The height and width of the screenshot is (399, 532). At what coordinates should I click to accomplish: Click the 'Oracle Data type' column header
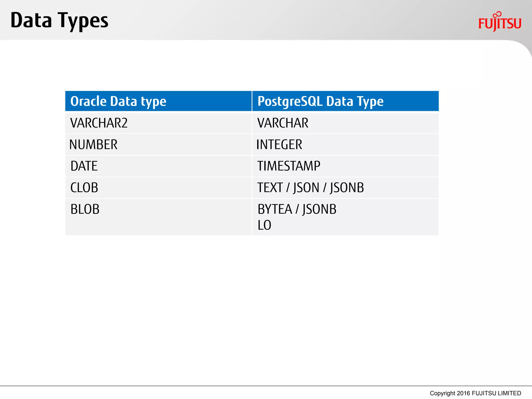tap(158, 101)
